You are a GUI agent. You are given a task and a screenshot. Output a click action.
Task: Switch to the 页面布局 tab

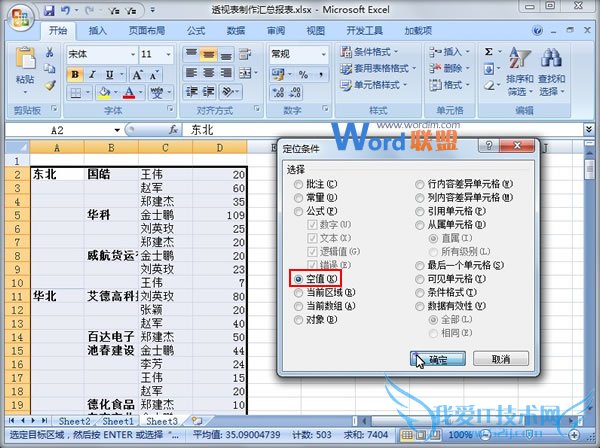[x=147, y=31]
